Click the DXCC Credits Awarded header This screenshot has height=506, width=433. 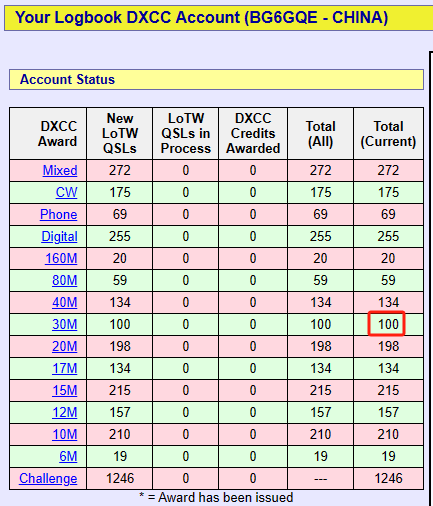[253, 133]
